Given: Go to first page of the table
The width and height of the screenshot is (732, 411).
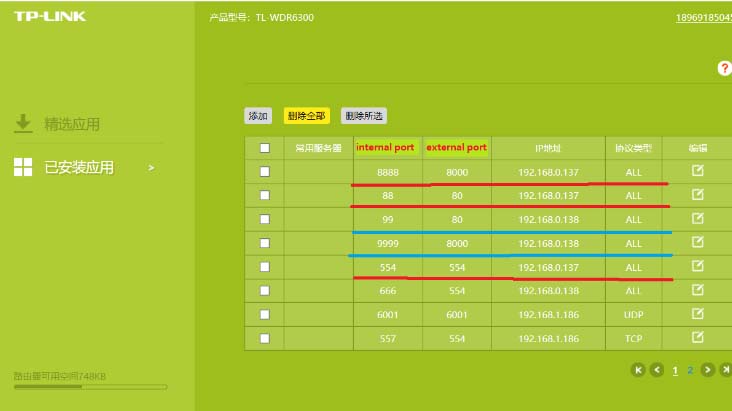Looking at the screenshot, I should click(638, 370).
